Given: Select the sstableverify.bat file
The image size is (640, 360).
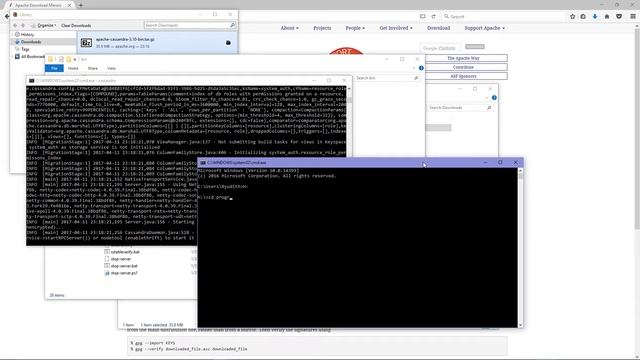Looking at the screenshot, I should [x=125, y=252].
